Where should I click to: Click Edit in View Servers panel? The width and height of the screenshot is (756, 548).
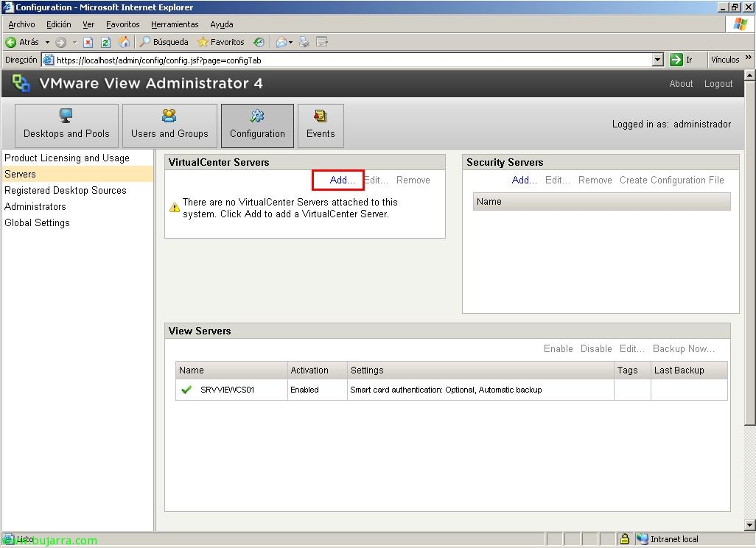click(632, 348)
